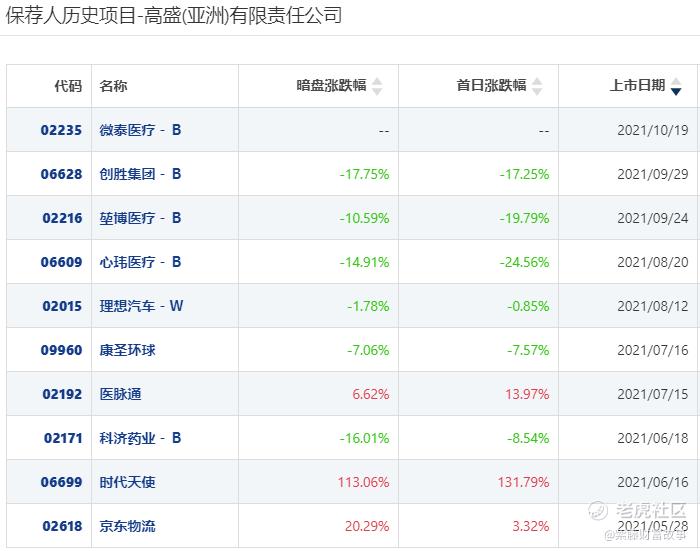Viewport: 700px width, 551px height.
Task: Open stock code 02171 link
Action: 61,438
